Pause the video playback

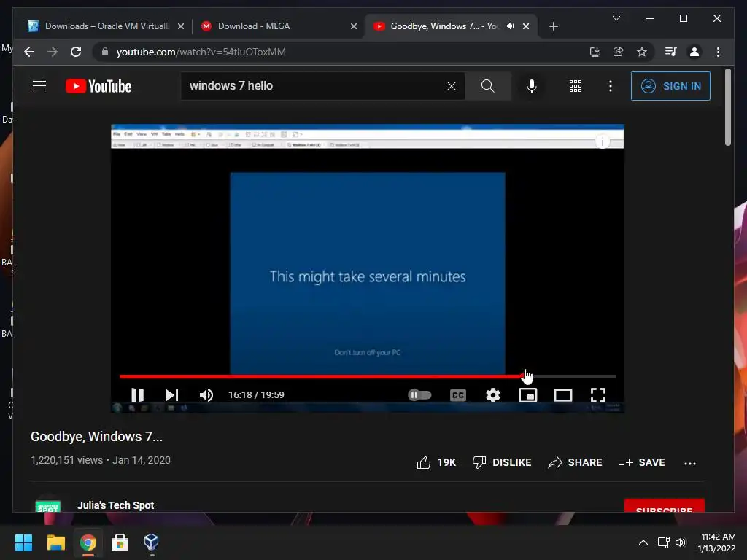point(138,394)
